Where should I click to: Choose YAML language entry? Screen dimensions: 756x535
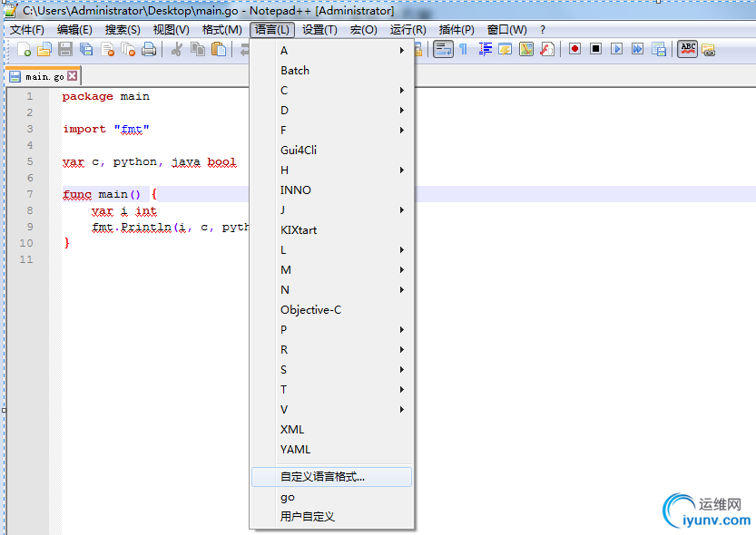(x=332, y=449)
